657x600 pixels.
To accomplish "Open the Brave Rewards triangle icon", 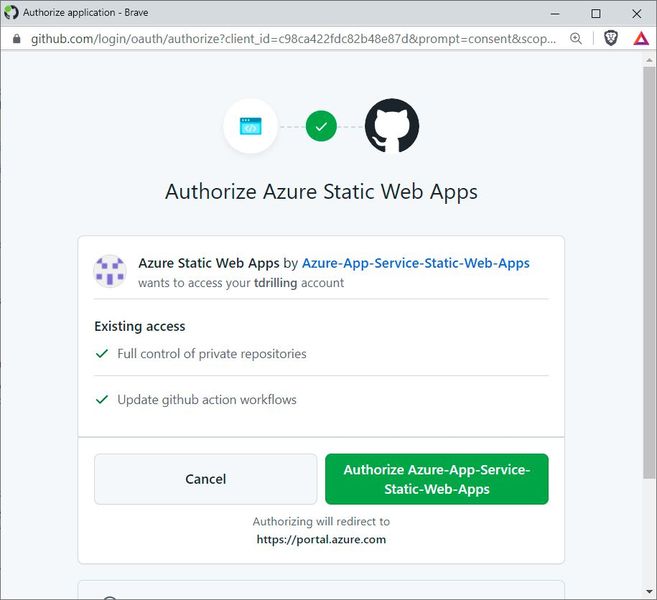I will coord(641,39).
